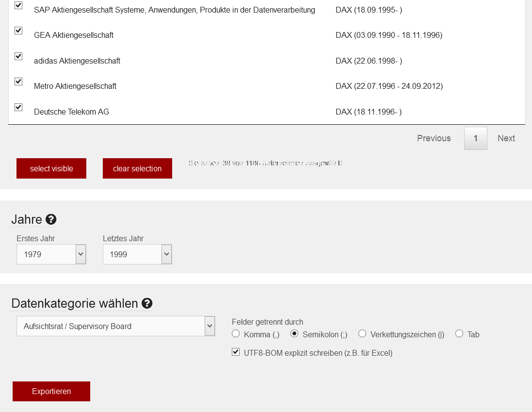Open the Erstes Jahr dropdown
The width and height of the screenshot is (532, 412).
pyautogui.click(x=51, y=254)
